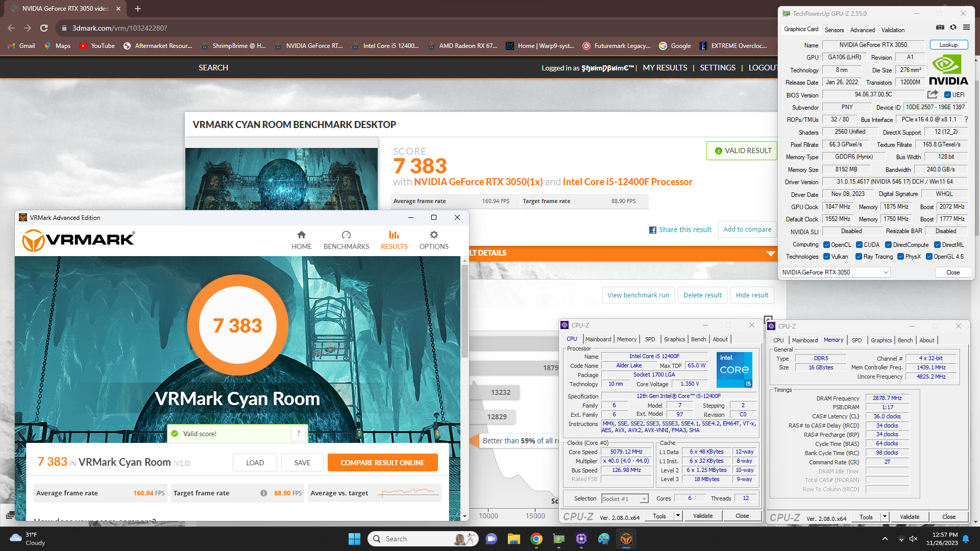
Task: Open the YouTube bookmark
Action: [97, 46]
